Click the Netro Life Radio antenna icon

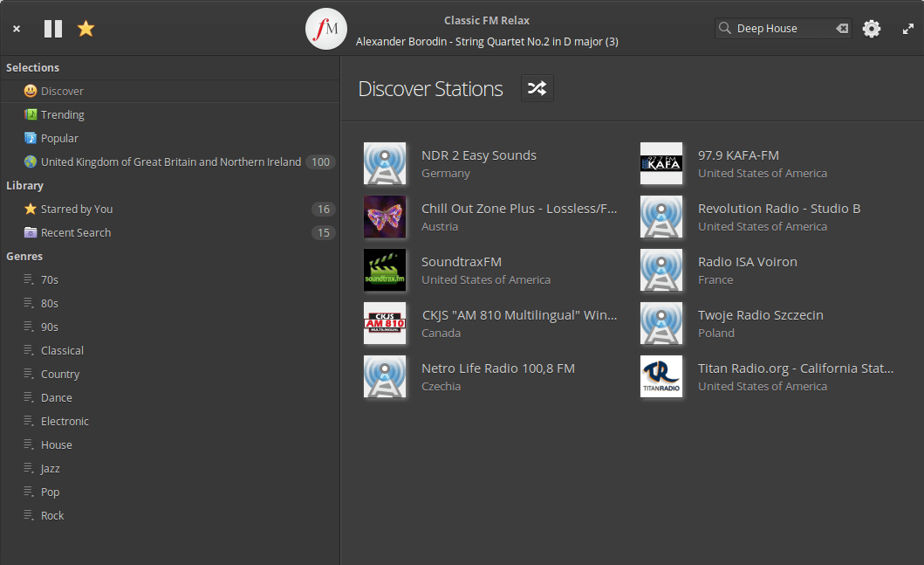[385, 376]
